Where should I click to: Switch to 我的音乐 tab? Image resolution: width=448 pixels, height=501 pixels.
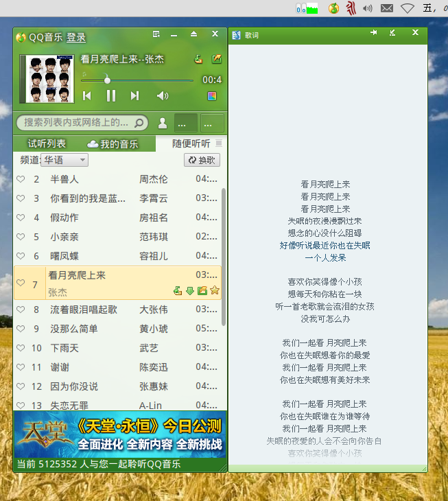tap(113, 144)
